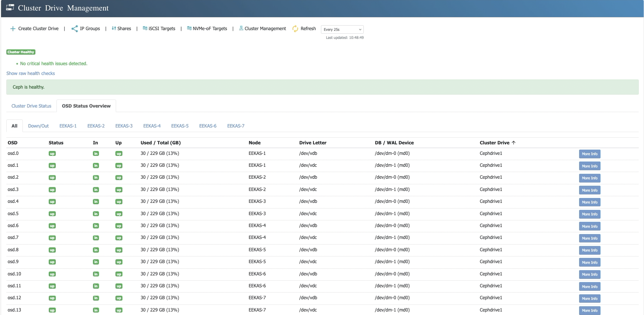Filter OSDs by EEKAS-1 tab
644x315 pixels.
coord(68,126)
